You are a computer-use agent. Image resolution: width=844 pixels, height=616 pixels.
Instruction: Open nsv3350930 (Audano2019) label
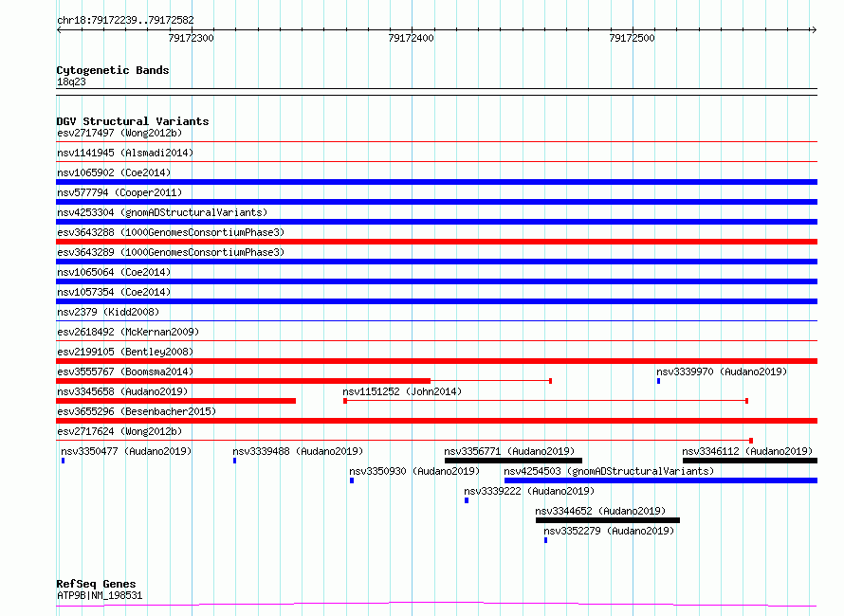414,471
